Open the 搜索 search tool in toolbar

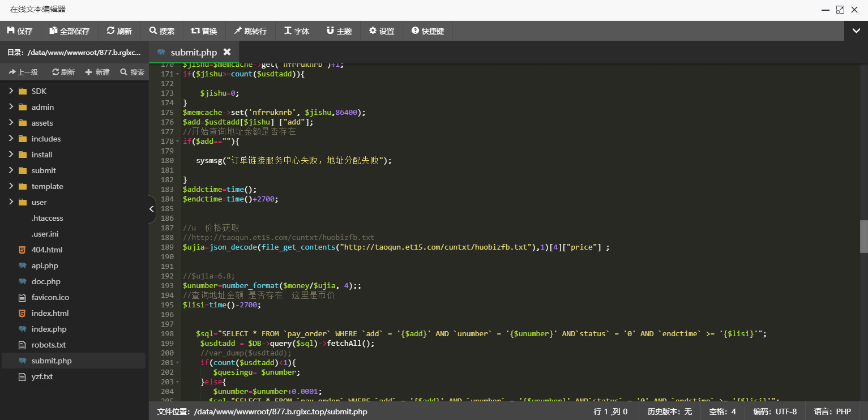162,31
